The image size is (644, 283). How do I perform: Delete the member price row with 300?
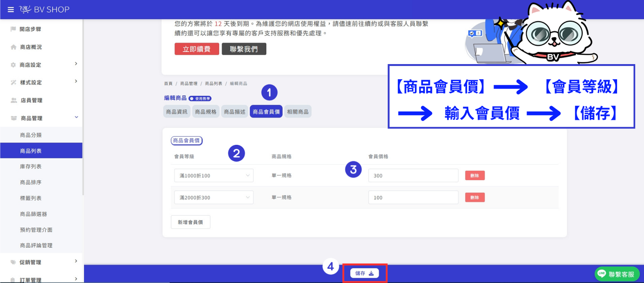pyautogui.click(x=475, y=175)
